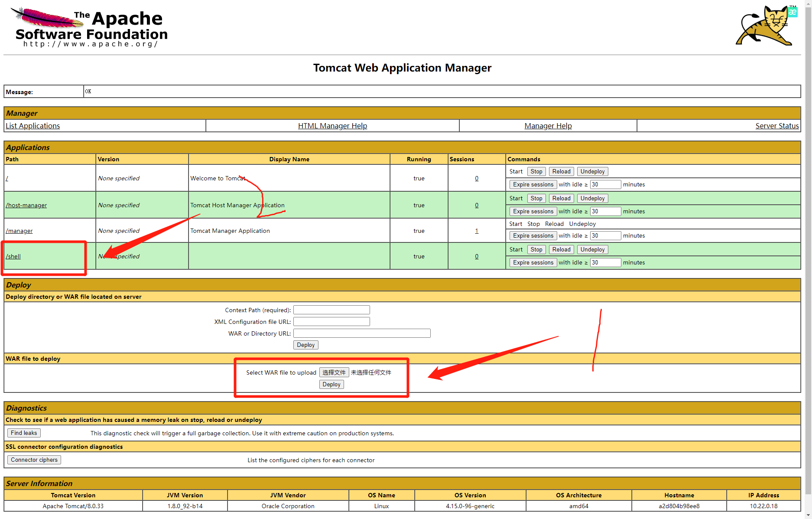This screenshot has height=519, width=812.
Task: Click Deploy under WAR or Directory URL
Action: coord(306,345)
